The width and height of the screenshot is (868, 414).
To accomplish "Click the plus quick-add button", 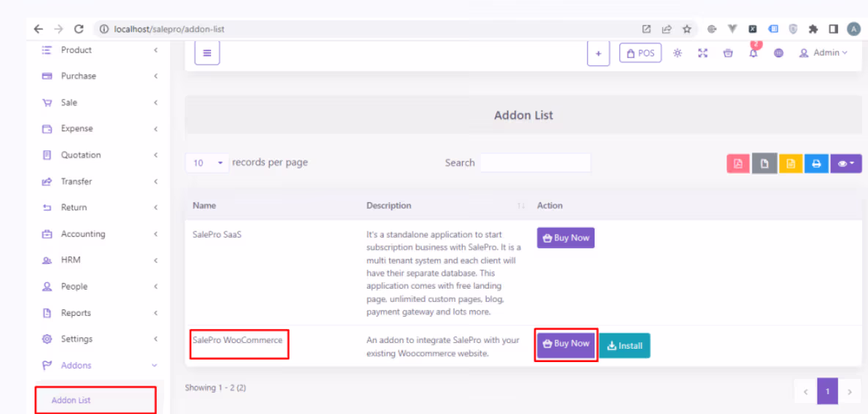I will coord(598,53).
